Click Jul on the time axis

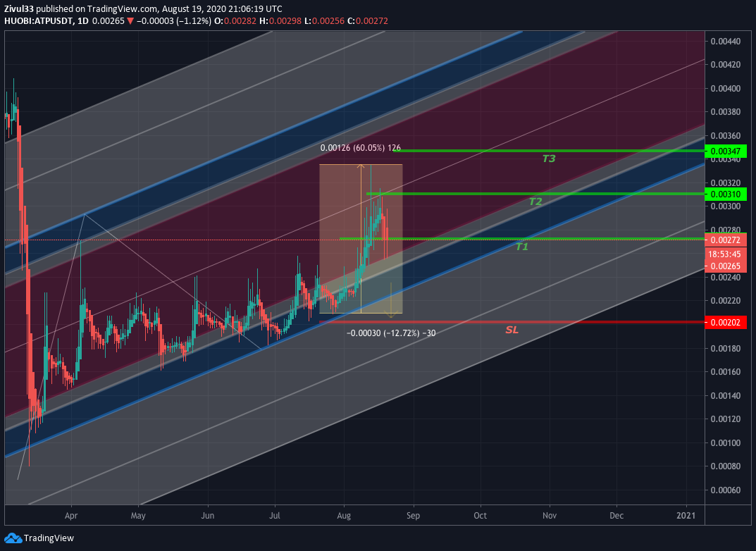pyautogui.click(x=274, y=515)
